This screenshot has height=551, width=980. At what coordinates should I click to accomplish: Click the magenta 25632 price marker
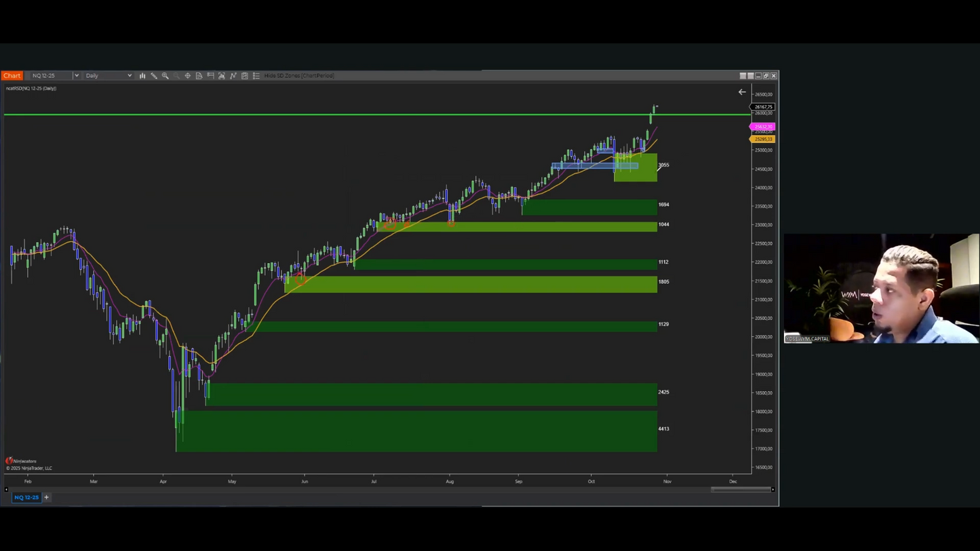click(x=763, y=127)
